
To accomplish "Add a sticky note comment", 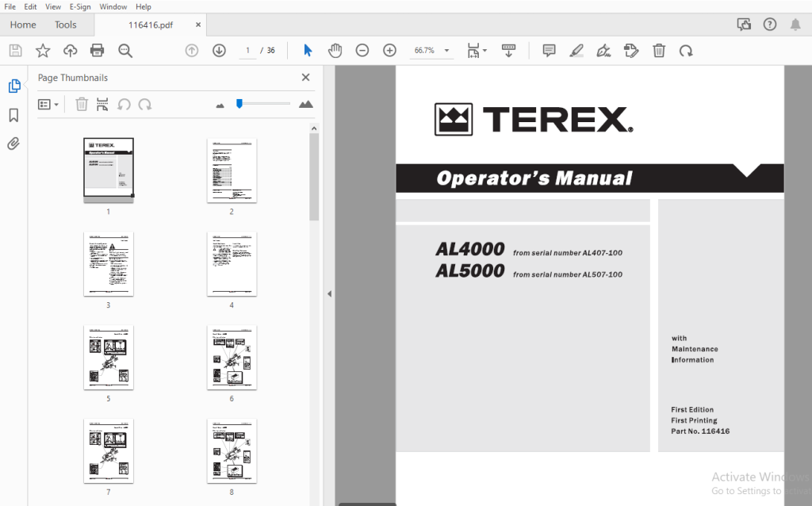I will click(x=549, y=51).
